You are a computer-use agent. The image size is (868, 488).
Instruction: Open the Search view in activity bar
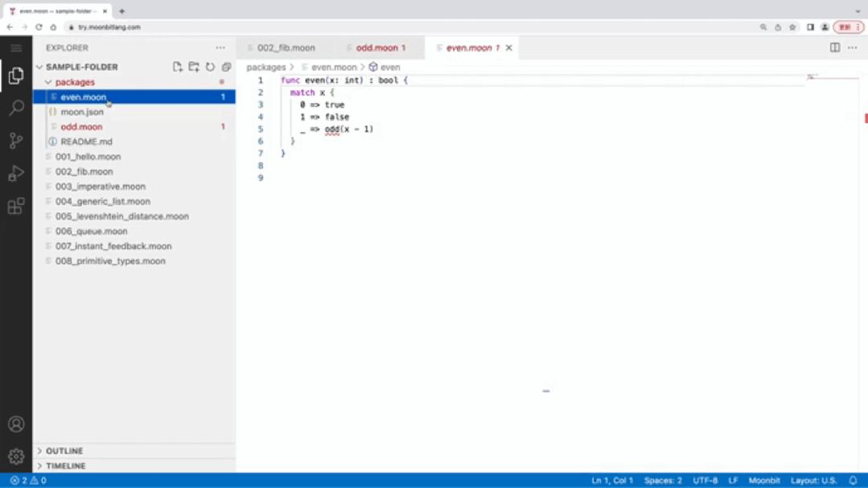click(16, 108)
